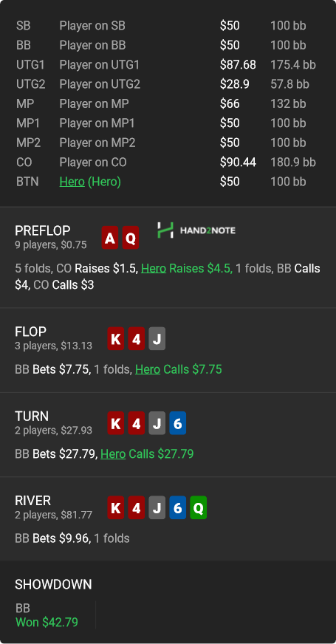
Task: Click the turn King card
Action: click(116, 423)
